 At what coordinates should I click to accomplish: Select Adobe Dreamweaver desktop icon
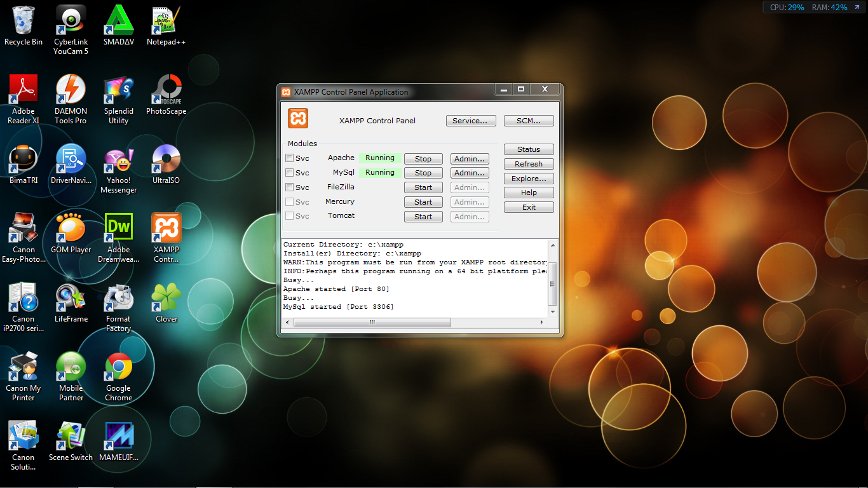119,238
